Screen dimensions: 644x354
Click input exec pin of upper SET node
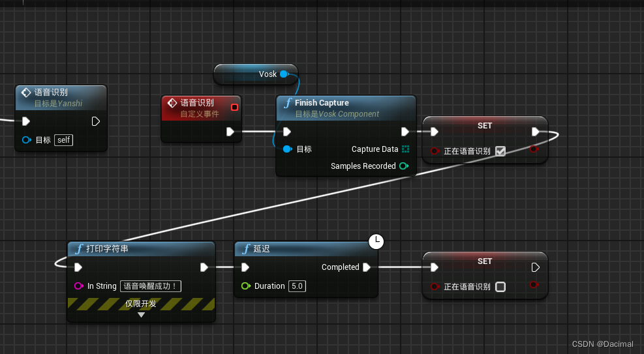[x=435, y=132]
